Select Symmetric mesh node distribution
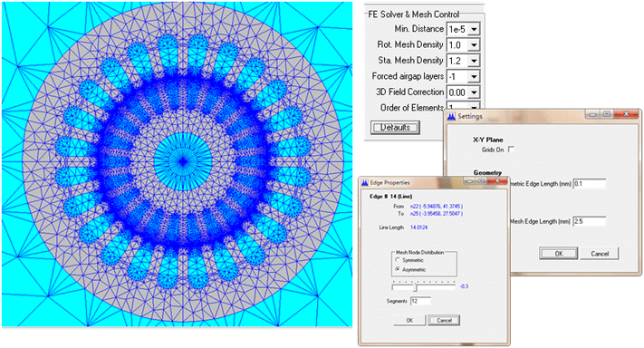Screen dimensions: 644x348 pos(398,260)
